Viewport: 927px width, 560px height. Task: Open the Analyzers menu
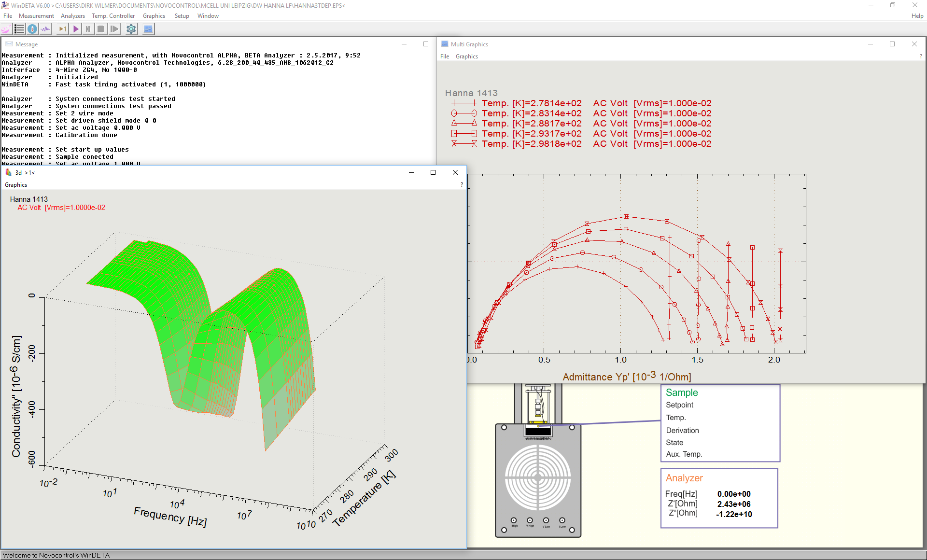click(x=73, y=16)
